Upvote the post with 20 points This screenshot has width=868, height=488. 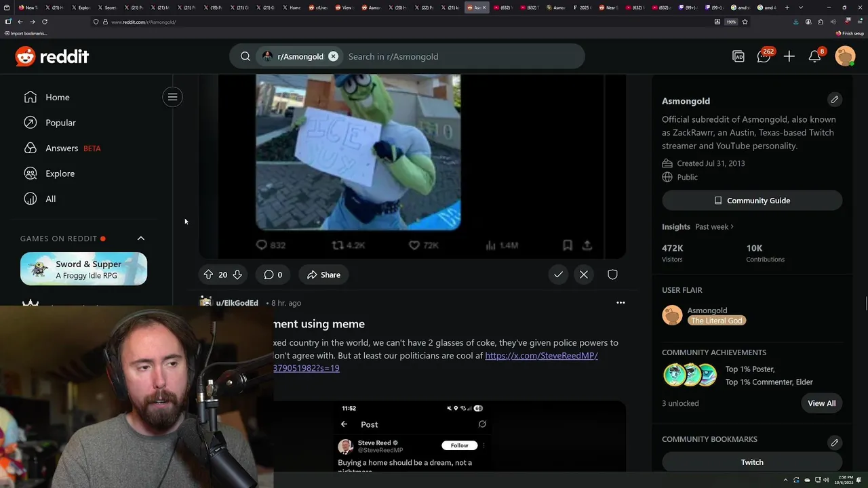point(208,274)
